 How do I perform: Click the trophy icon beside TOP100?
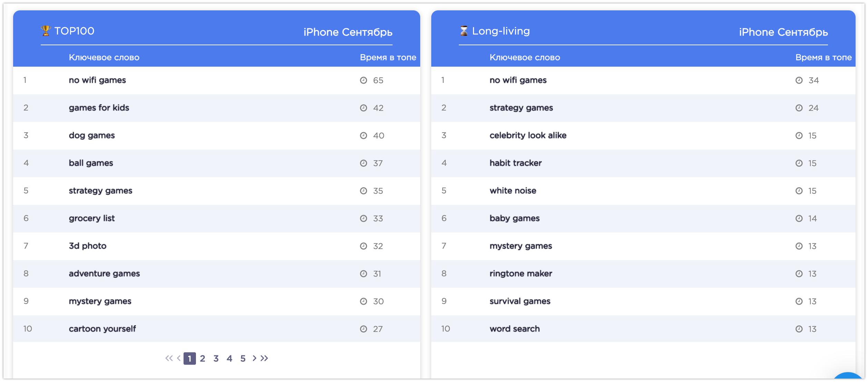(46, 31)
